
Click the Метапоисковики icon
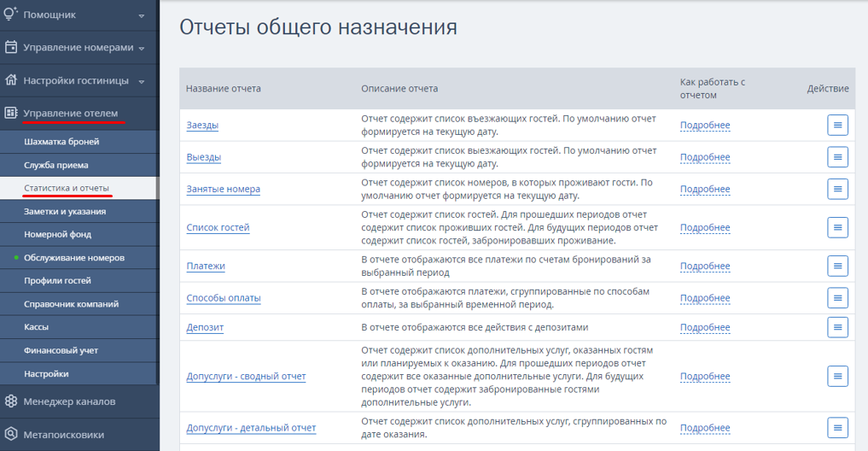tap(10, 435)
